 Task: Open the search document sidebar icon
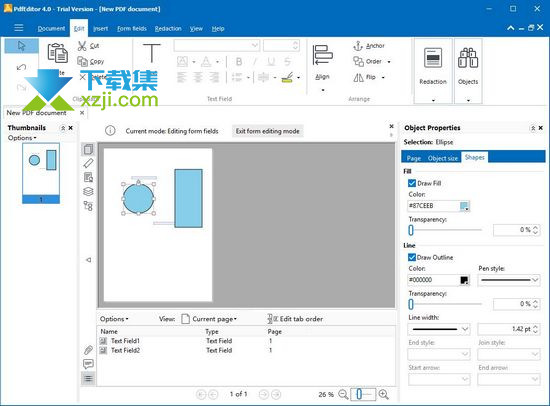click(x=88, y=178)
